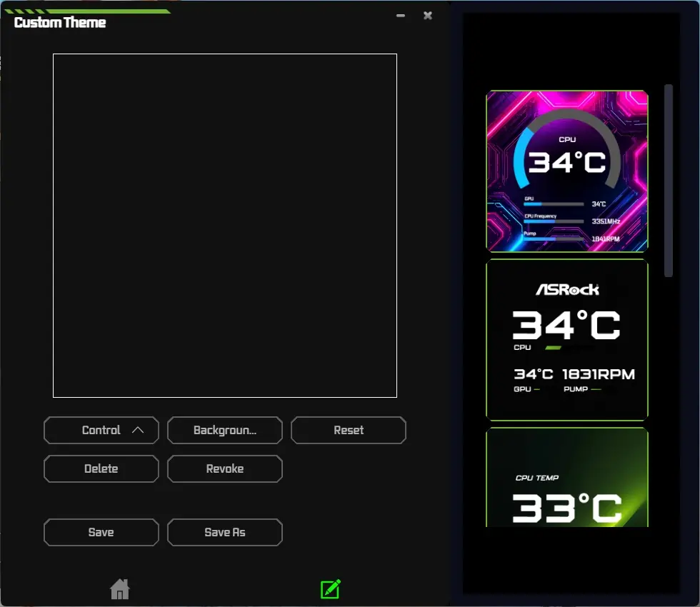Click the theme list vertical scrollbar
The width and height of the screenshot is (700, 607).
point(669,181)
